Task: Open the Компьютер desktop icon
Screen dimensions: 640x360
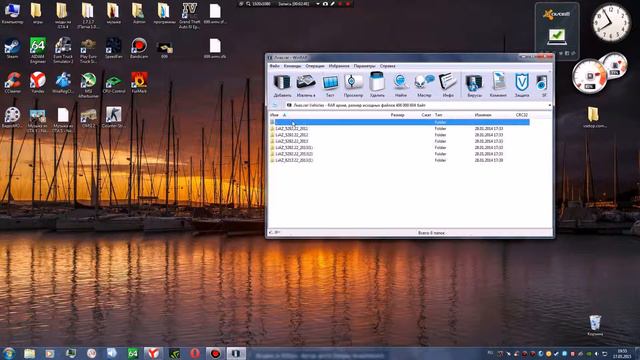Action: coord(12,13)
